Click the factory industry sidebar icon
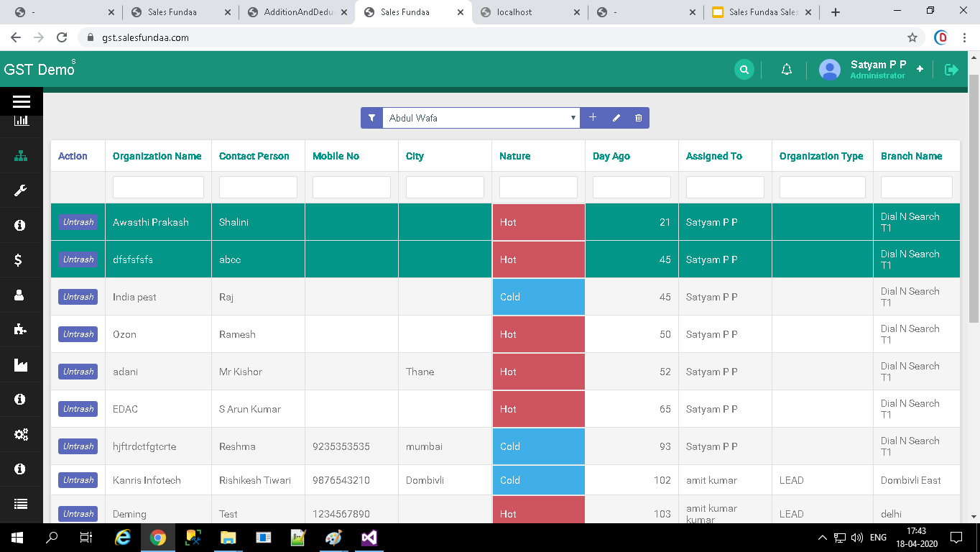This screenshot has height=552, width=980. point(21,365)
